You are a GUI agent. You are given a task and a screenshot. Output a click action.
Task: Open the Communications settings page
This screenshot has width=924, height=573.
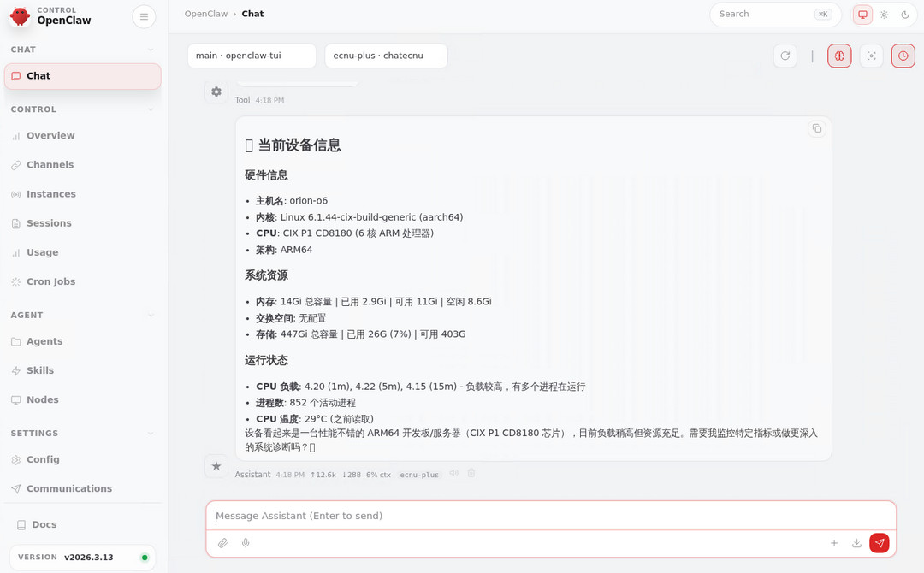(82, 489)
